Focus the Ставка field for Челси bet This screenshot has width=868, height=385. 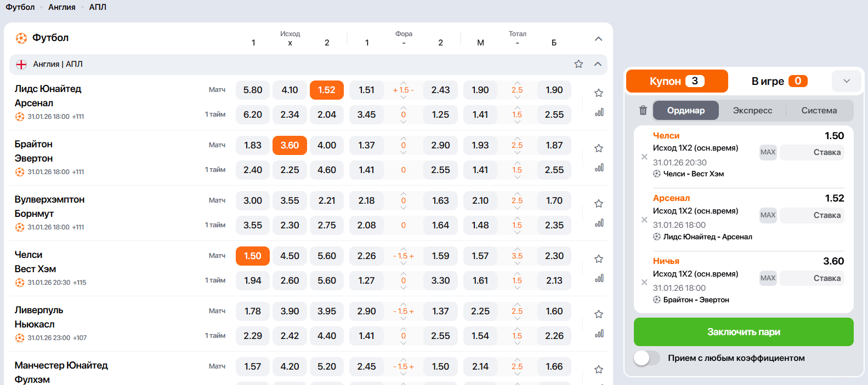tap(812, 152)
